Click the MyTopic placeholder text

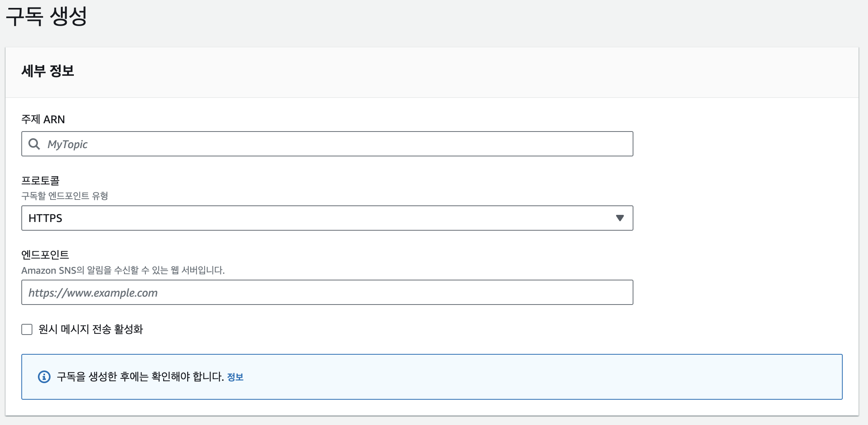(x=68, y=145)
